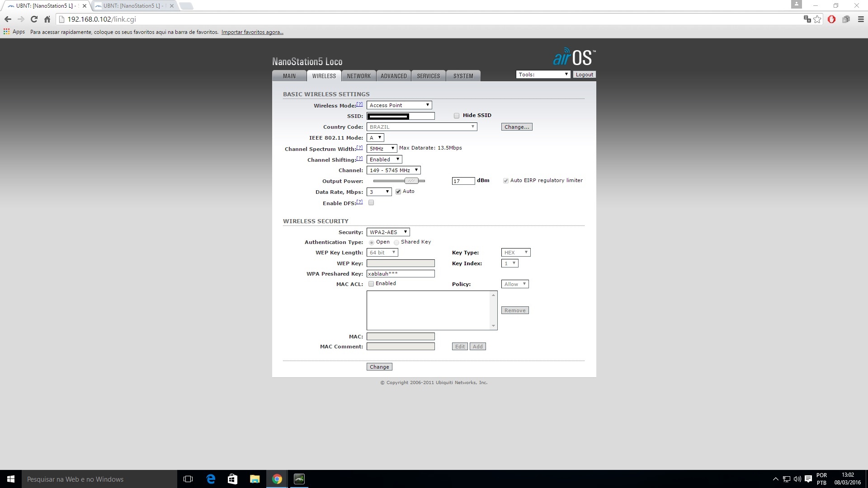Viewport: 868px width, 488px height.
Task: Close the first UBNT NanoStation5 tab
Action: 85,6
